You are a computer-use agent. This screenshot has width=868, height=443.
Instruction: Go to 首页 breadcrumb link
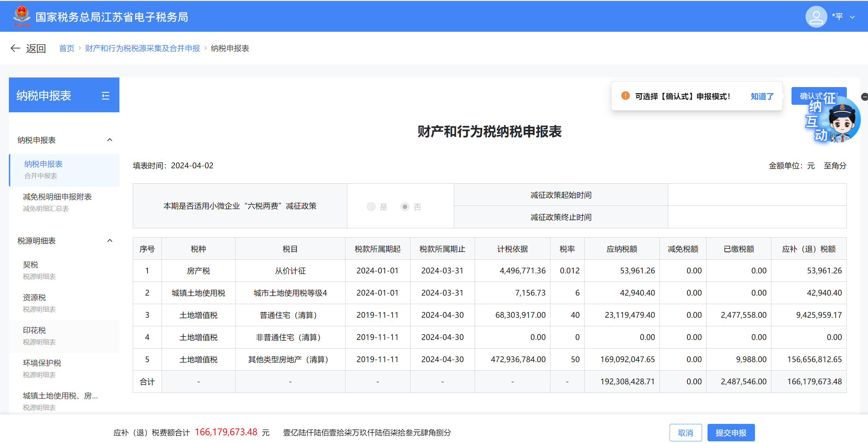[67, 48]
